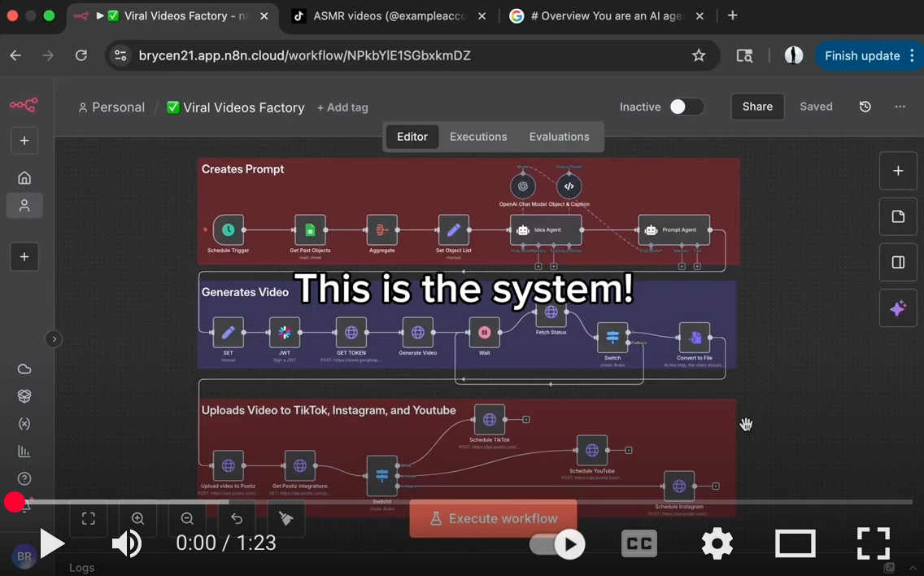Click the AI assistant sparkle icon

tap(898, 308)
